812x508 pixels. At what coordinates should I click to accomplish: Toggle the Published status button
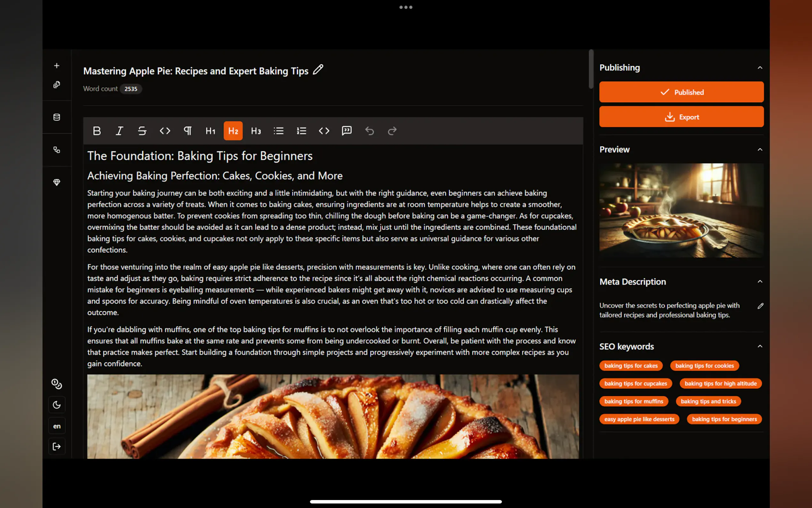coord(681,92)
